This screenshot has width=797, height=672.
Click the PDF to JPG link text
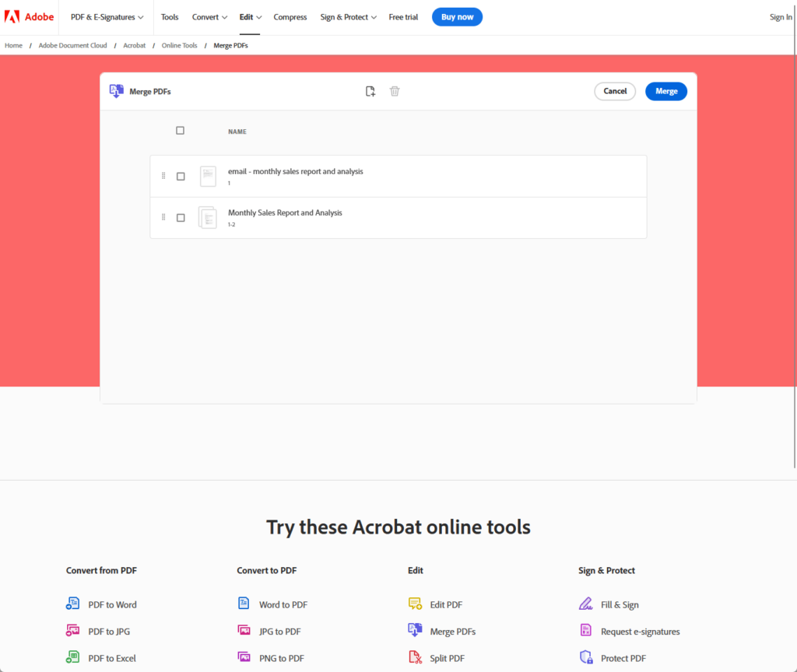click(x=109, y=632)
